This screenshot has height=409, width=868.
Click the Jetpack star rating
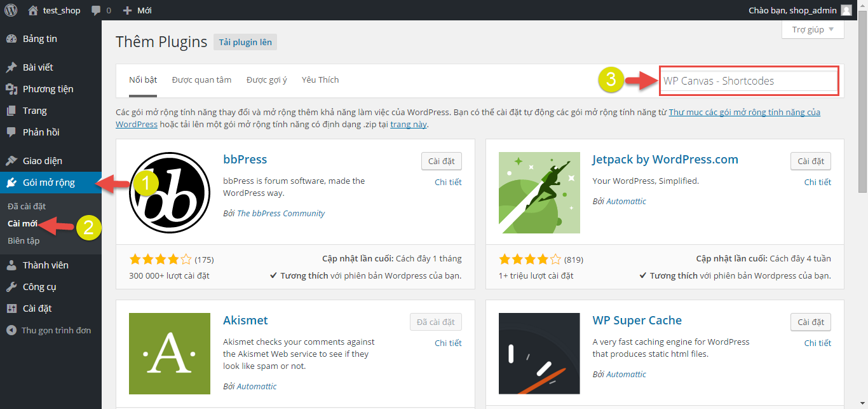pyautogui.click(x=530, y=259)
